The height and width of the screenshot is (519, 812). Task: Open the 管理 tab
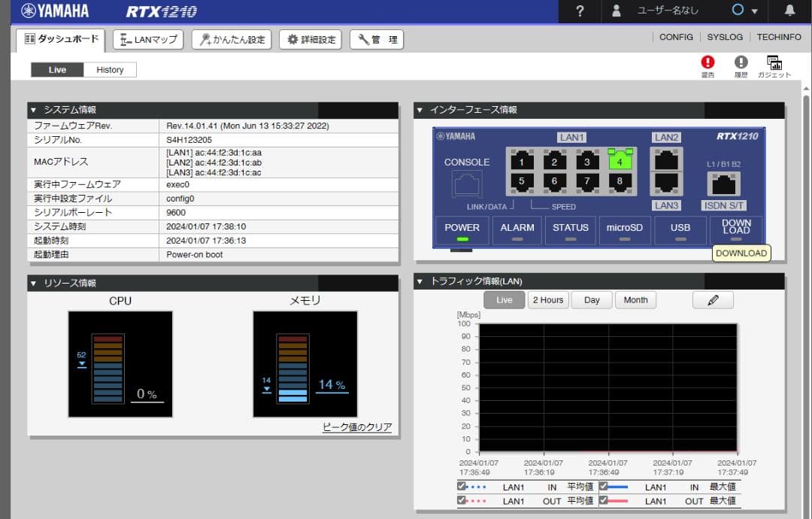pos(377,39)
